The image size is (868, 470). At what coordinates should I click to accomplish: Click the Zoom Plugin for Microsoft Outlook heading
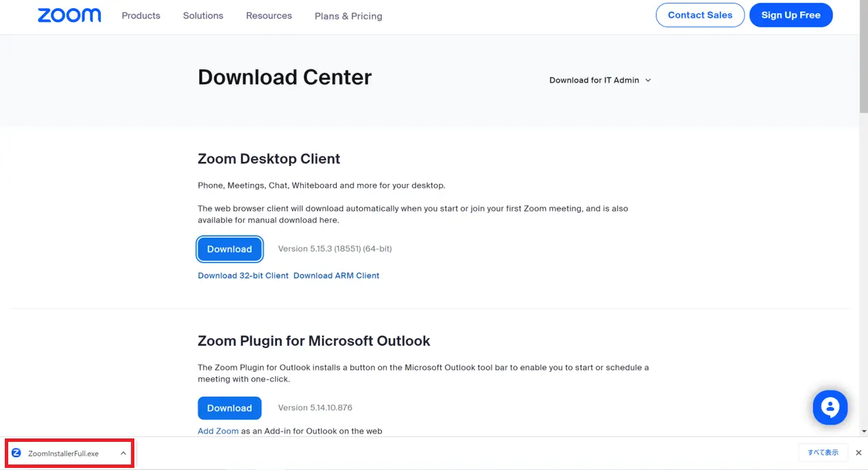pyautogui.click(x=314, y=341)
